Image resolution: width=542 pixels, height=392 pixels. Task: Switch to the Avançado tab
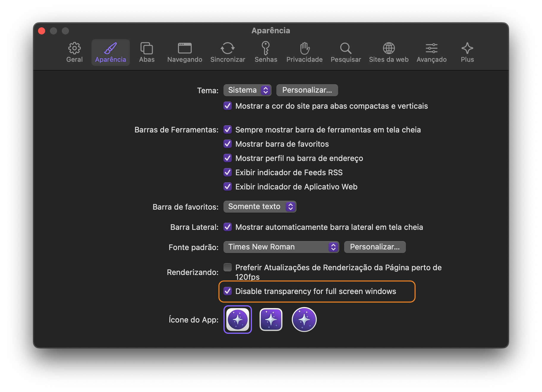pyautogui.click(x=431, y=53)
